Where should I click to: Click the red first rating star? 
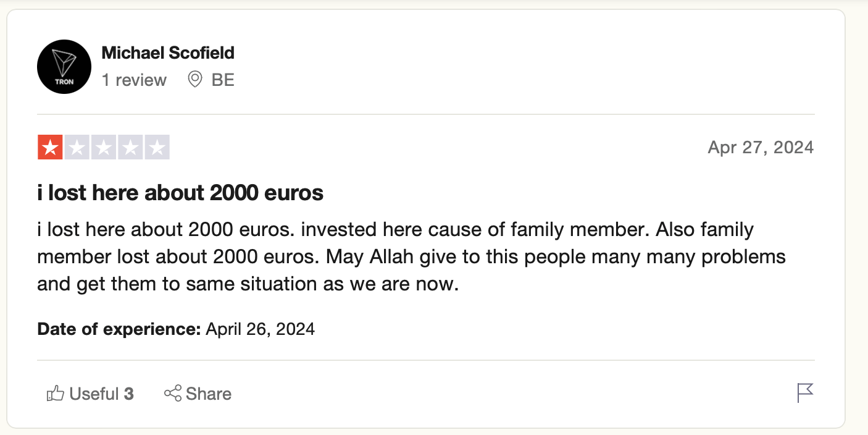[x=50, y=147]
